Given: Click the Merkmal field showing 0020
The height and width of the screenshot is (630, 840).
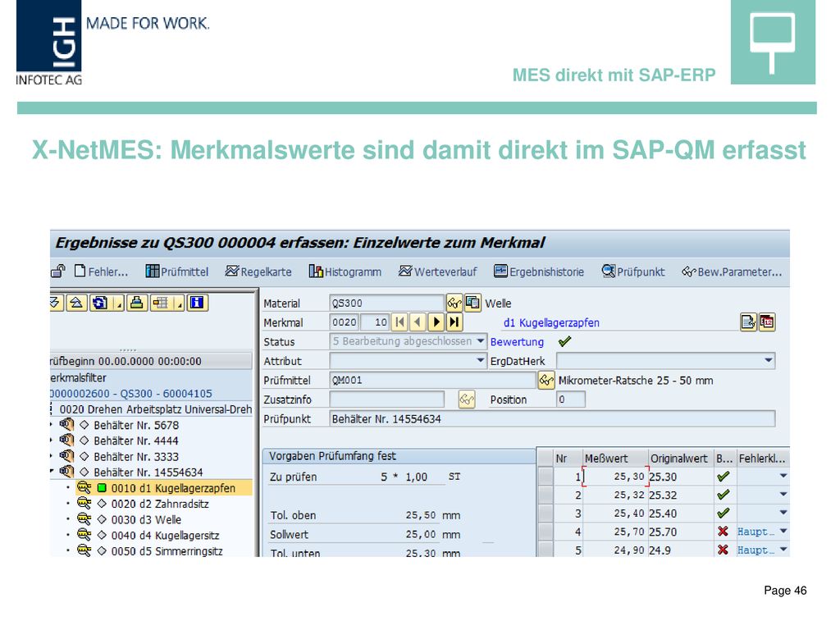Looking at the screenshot, I should 344,322.
